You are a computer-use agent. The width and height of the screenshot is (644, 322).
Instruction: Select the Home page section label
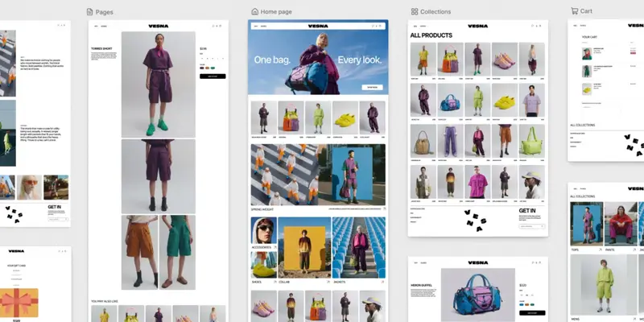click(276, 12)
